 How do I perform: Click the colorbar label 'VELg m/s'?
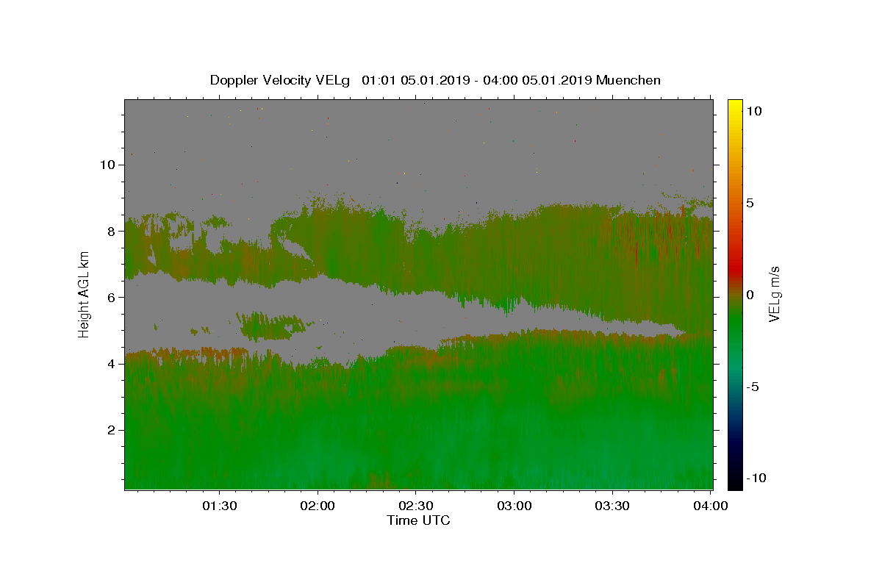774,294
